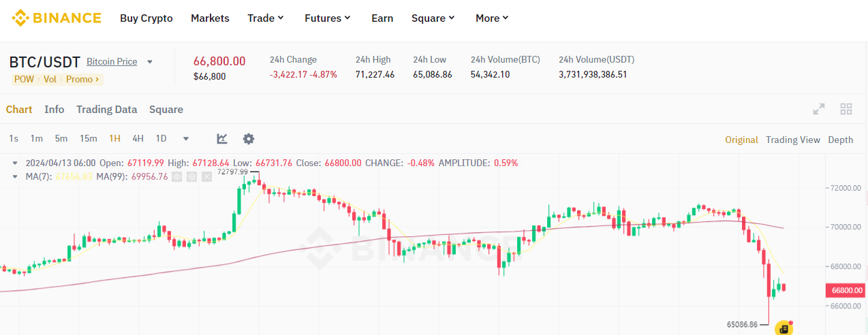This screenshot has width=868, height=335.
Task: Open the multi-chart grid layout icon
Action: [x=846, y=109]
